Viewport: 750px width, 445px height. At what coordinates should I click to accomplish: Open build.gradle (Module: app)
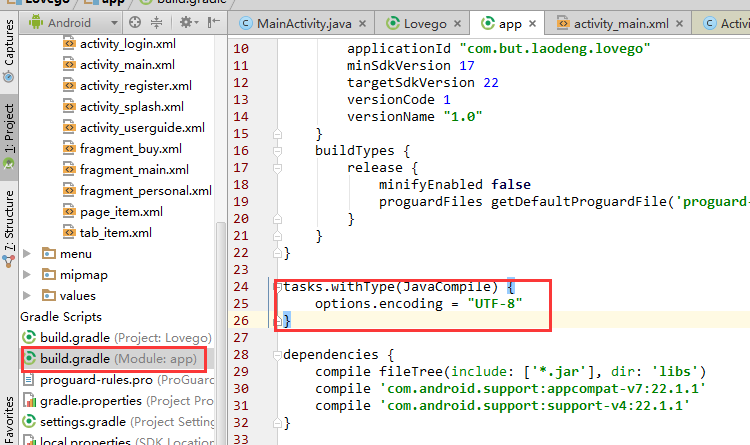pyautogui.click(x=118, y=359)
